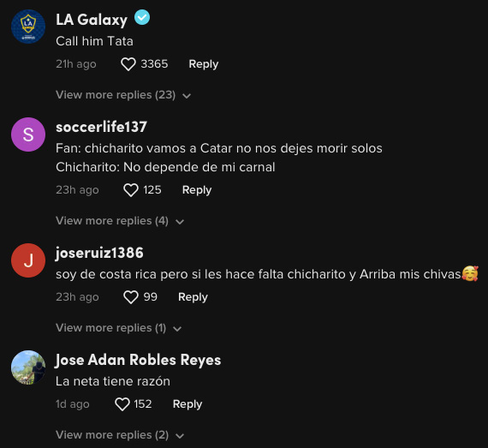Open joseruiz1386 username link
Image resolution: width=488 pixels, height=448 pixels.
click(x=99, y=253)
